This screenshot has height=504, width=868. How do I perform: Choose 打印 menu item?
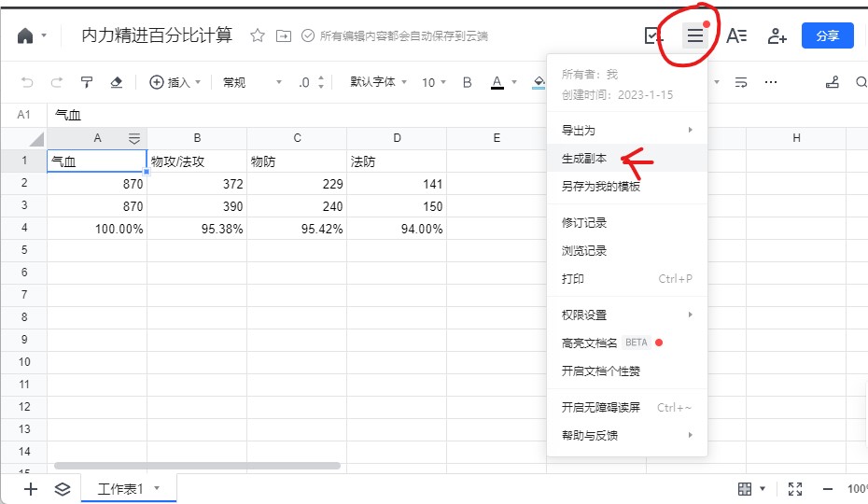(x=626, y=278)
